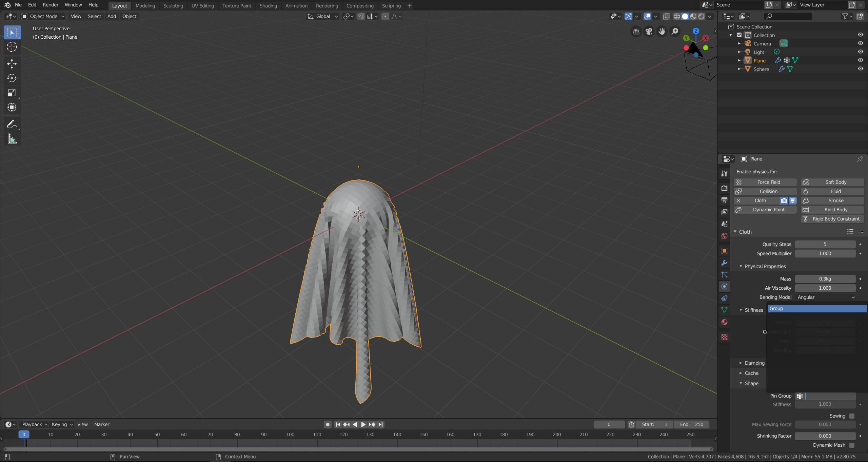Toggle Cloth render visibility camera icon
The image size is (868, 462).
pyautogui.click(x=784, y=201)
